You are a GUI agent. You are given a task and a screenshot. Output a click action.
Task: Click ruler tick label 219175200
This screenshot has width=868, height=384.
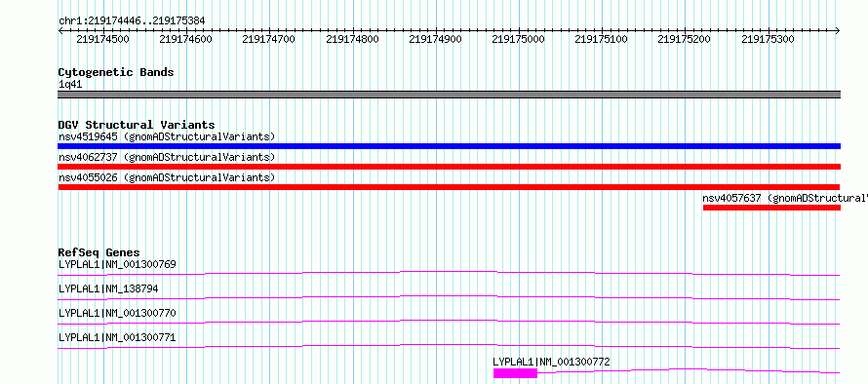685,39
